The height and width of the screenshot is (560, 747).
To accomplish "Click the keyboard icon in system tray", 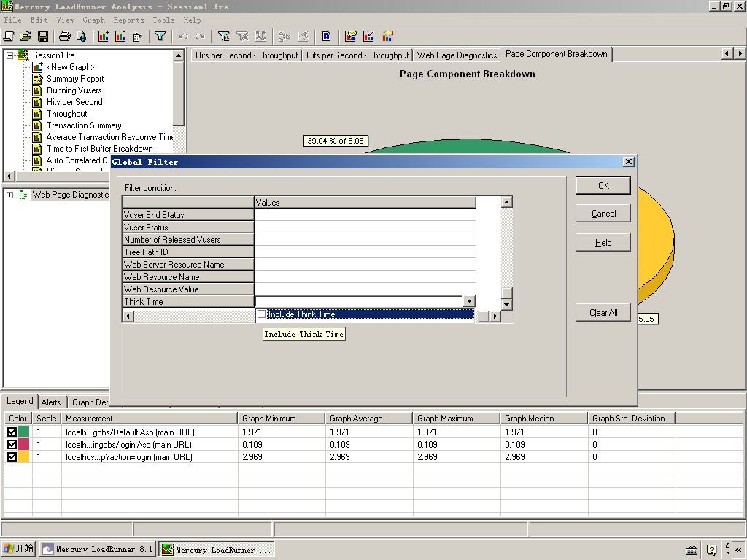I will 692,550.
